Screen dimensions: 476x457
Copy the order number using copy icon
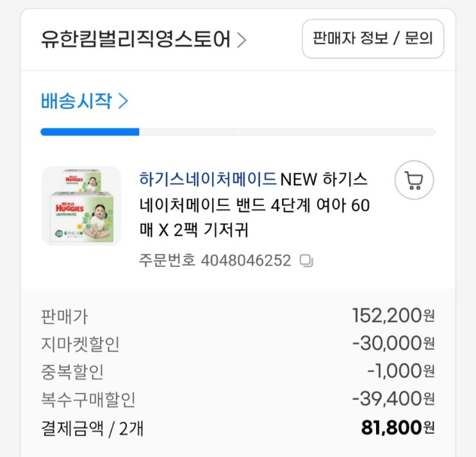click(307, 261)
